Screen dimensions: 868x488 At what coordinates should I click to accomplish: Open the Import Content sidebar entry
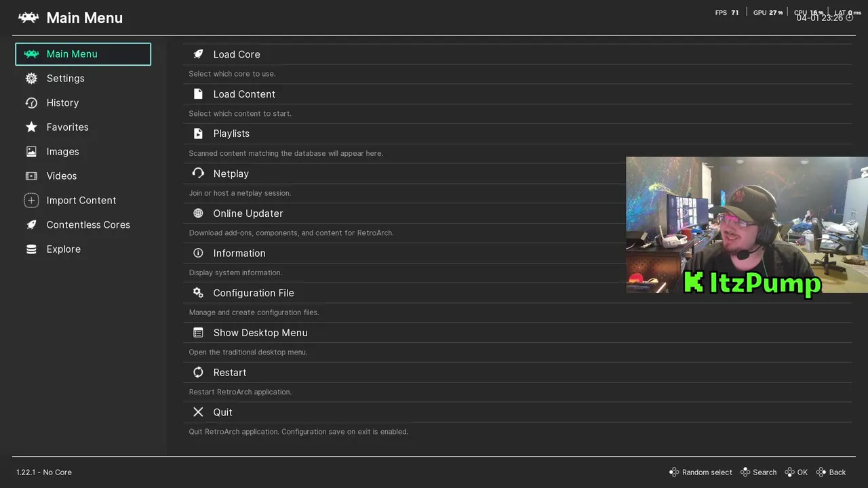point(83,201)
